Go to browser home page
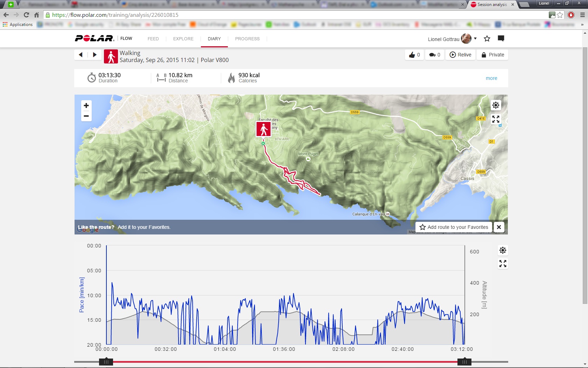The width and height of the screenshot is (588, 368). point(36,15)
